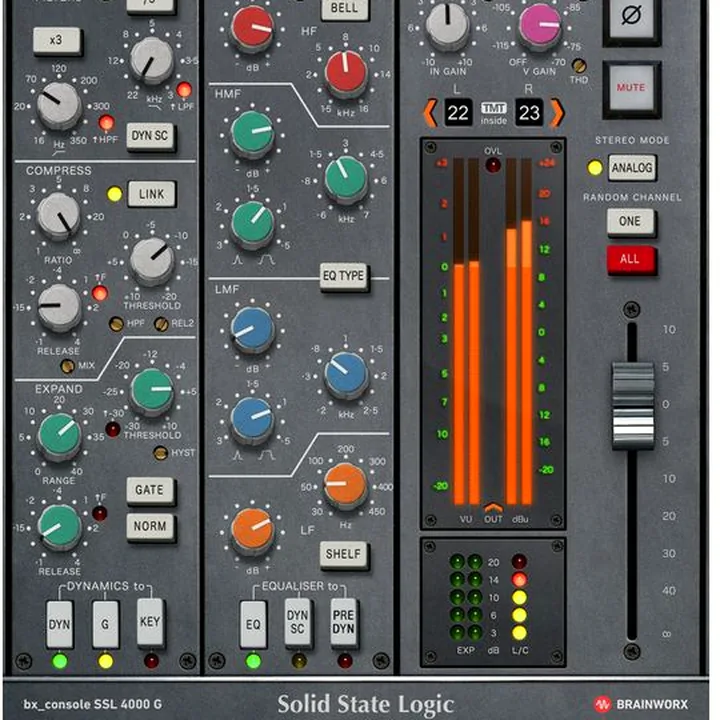Click the dynamics G routing button
720x720 pixels.
point(105,624)
